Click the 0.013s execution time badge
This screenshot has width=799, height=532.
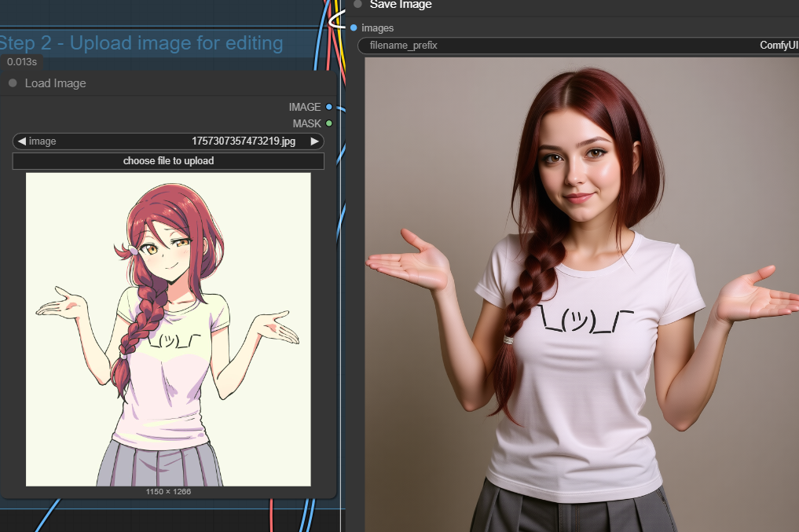coord(22,61)
